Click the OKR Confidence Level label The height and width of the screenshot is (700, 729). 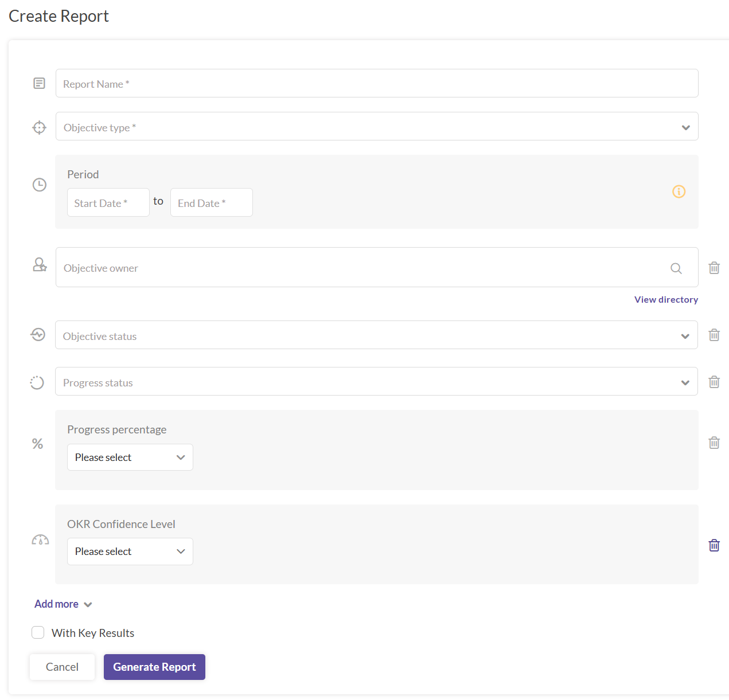tap(121, 524)
